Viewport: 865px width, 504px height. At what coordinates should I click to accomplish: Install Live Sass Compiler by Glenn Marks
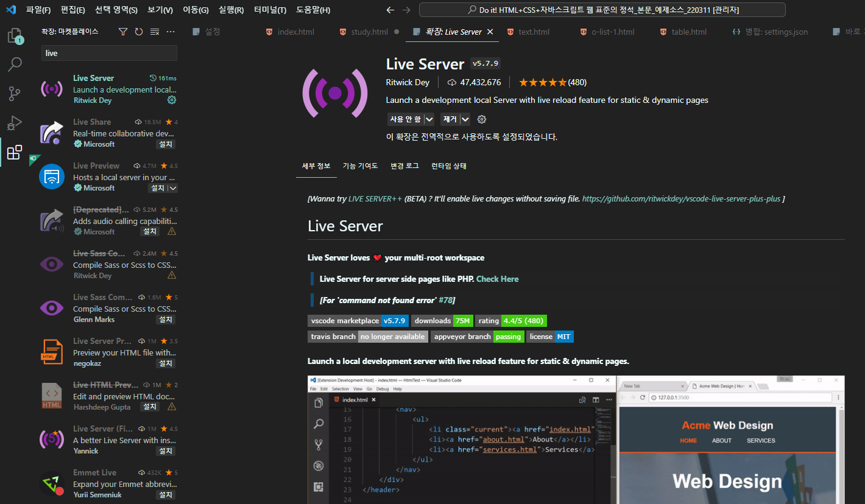click(165, 320)
